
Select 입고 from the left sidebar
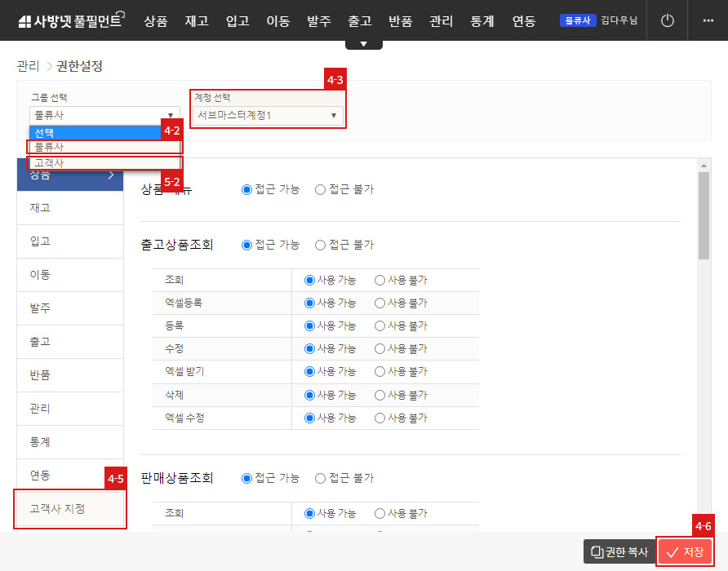(x=69, y=241)
